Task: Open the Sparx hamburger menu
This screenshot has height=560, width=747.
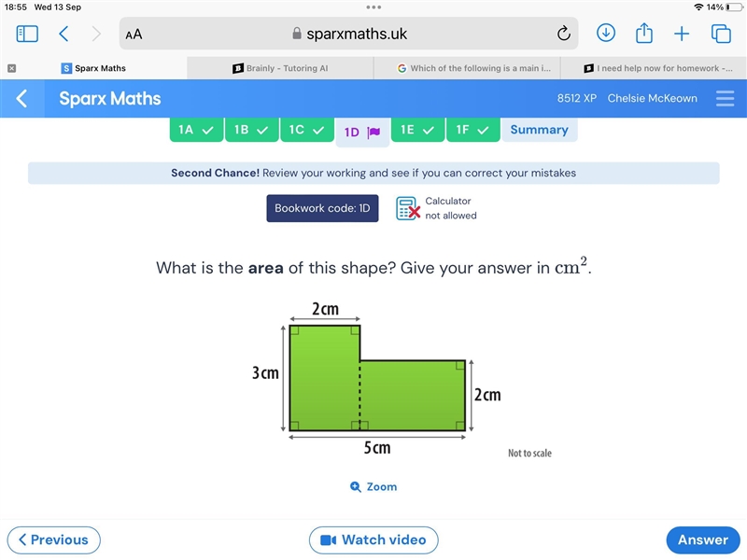Action: (725, 99)
